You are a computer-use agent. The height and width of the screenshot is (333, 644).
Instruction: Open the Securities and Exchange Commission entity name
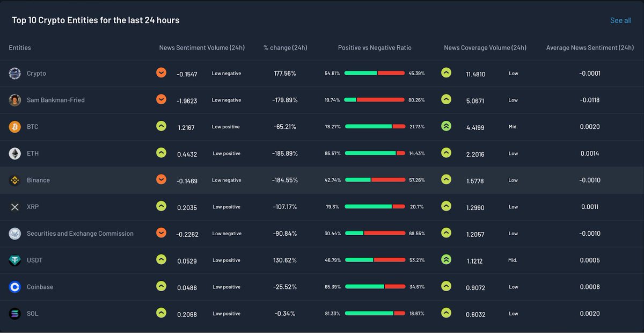click(80, 234)
